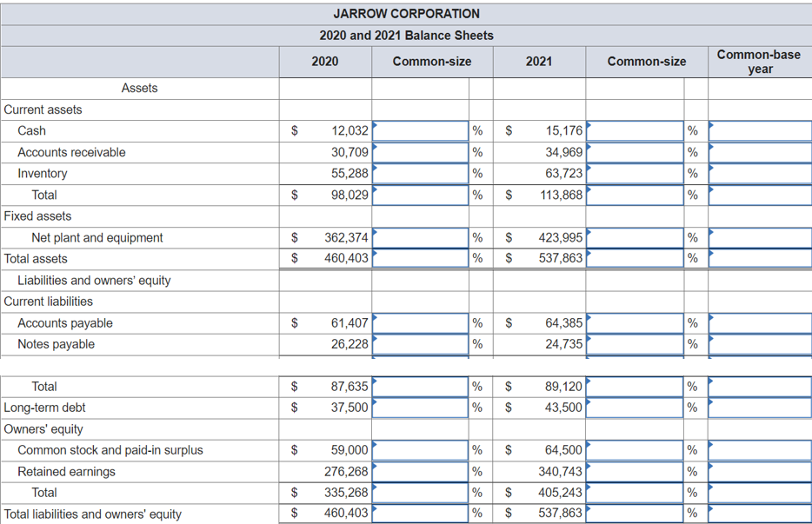812x524 pixels.
Task: Click the Cash common-base year input field
Action: pos(759,130)
